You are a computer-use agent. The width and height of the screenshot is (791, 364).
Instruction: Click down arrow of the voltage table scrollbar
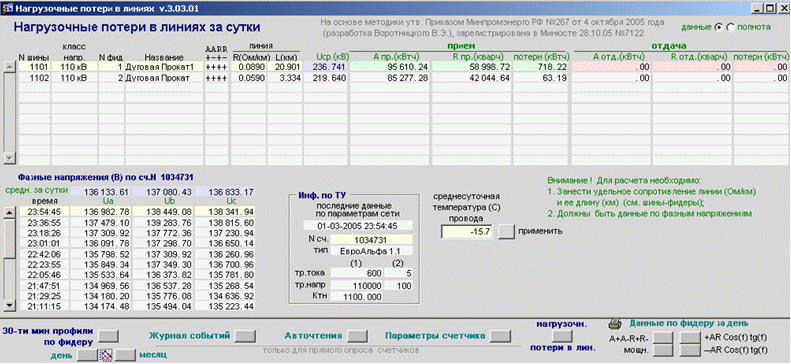pos(9,305)
